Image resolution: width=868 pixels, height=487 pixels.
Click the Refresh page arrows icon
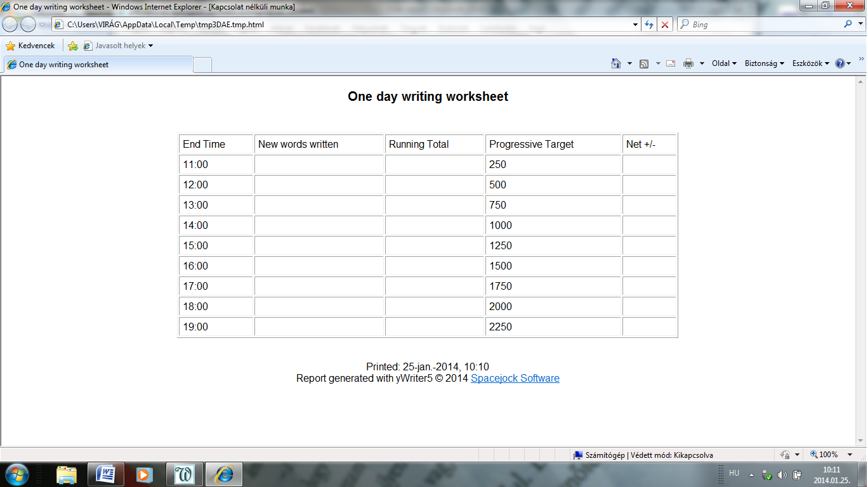tap(649, 25)
